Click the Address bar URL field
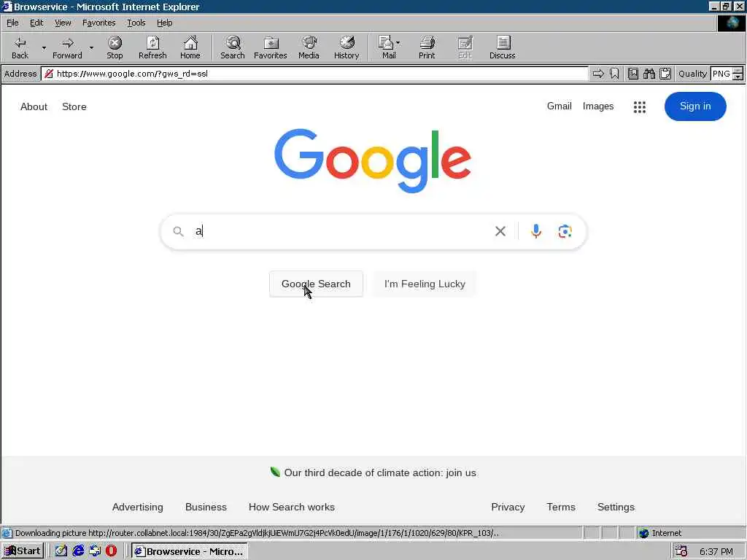747x560 pixels. [x=314, y=74]
